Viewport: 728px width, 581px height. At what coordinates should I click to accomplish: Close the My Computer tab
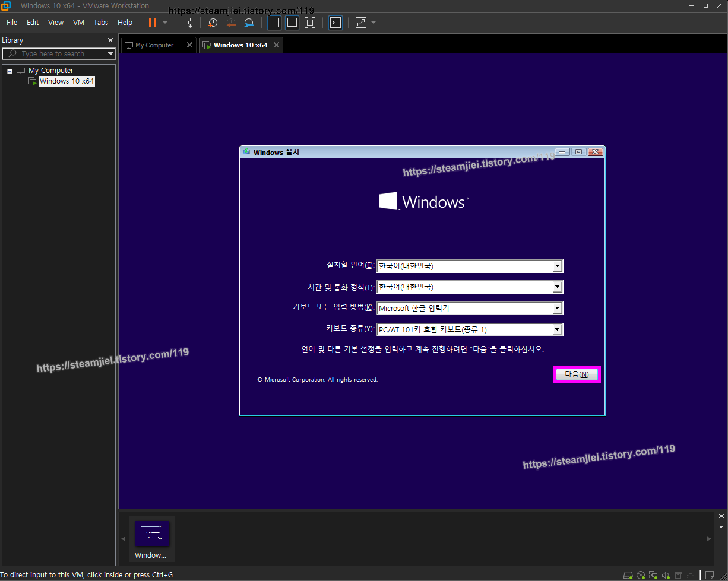[x=189, y=45]
